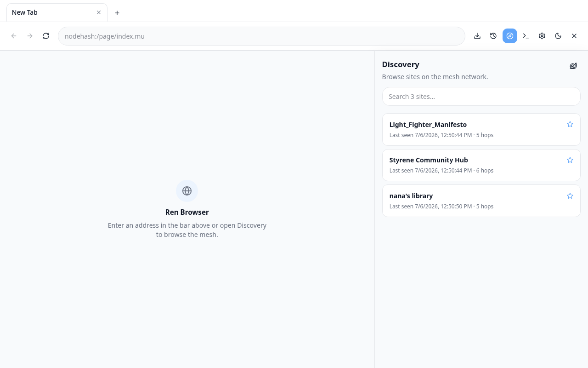Click the globe icon above Ren Browser
588x368 pixels.
pyautogui.click(x=187, y=191)
